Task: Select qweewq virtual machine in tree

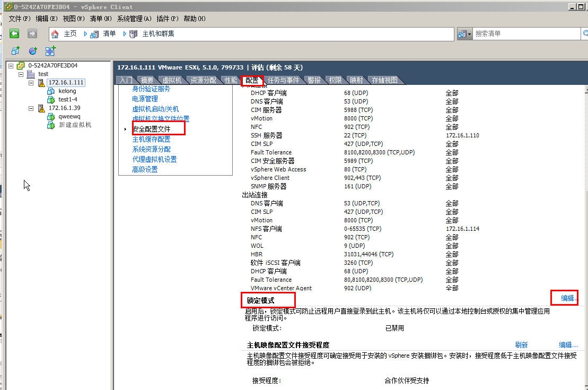Action: point(69,117)
